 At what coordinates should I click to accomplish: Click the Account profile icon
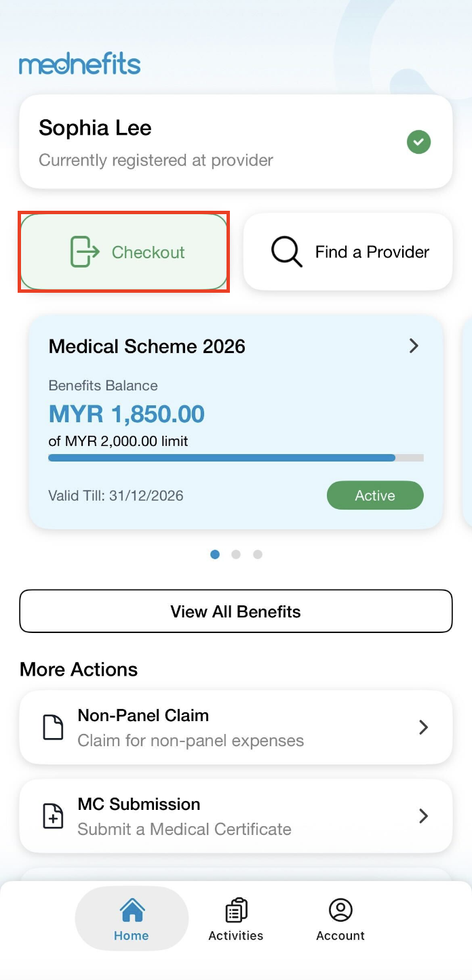click(340, 910)
